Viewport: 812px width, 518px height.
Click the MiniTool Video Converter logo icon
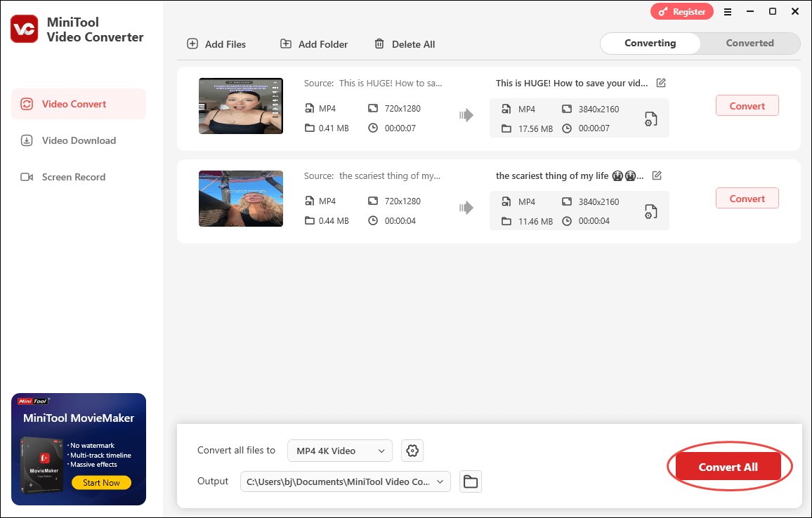[x=25, y=29]
